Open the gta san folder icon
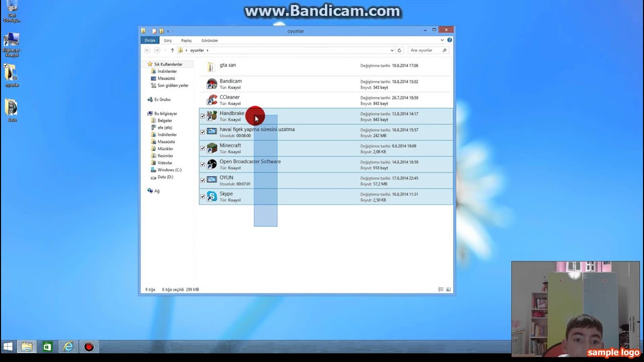Screen dimensions: 644x362 (x=212, y=67)
